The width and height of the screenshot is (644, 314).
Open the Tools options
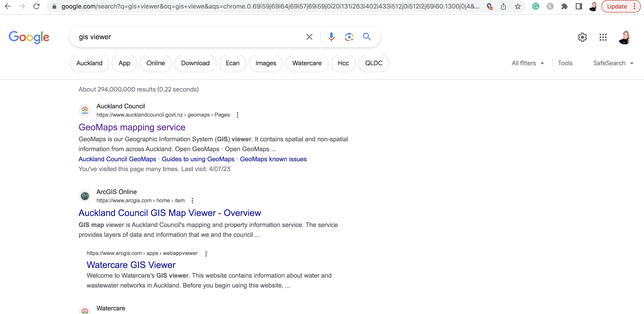tap(565, 63)
